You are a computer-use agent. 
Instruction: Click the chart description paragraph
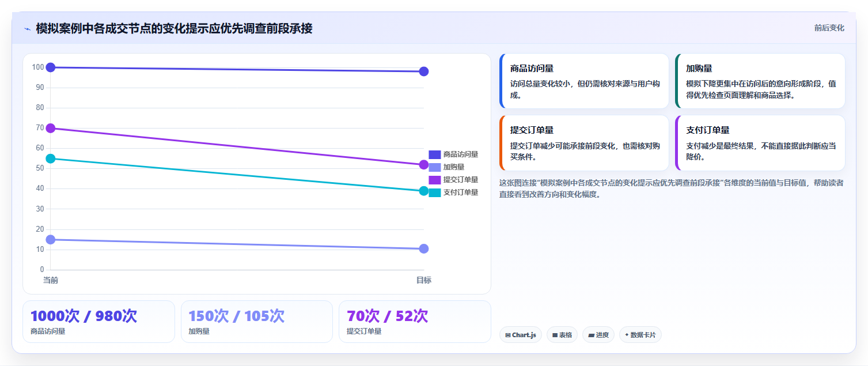pos(672,188)
